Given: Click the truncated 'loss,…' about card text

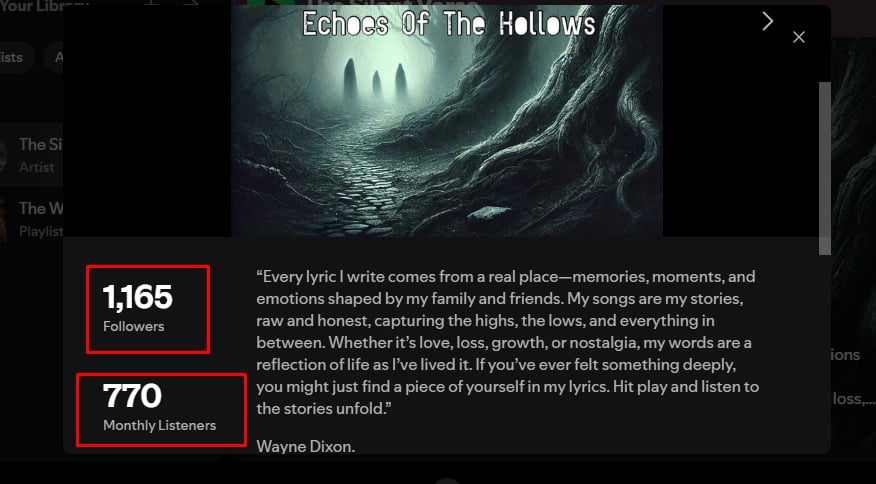Looking at the screenshot, I should click(853, 398).
